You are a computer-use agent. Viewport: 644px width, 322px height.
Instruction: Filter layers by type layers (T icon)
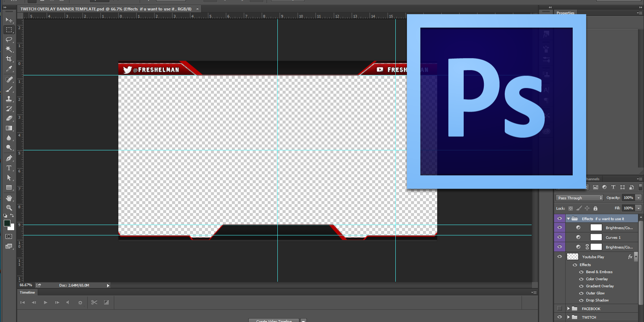pyautogui.click(x=613, y=187)
